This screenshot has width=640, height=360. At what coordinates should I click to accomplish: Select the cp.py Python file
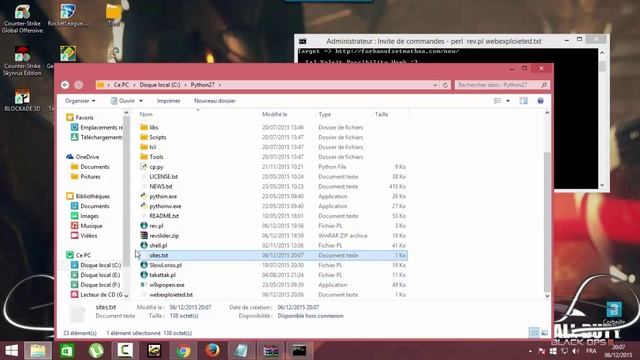(x=156, y=167)
